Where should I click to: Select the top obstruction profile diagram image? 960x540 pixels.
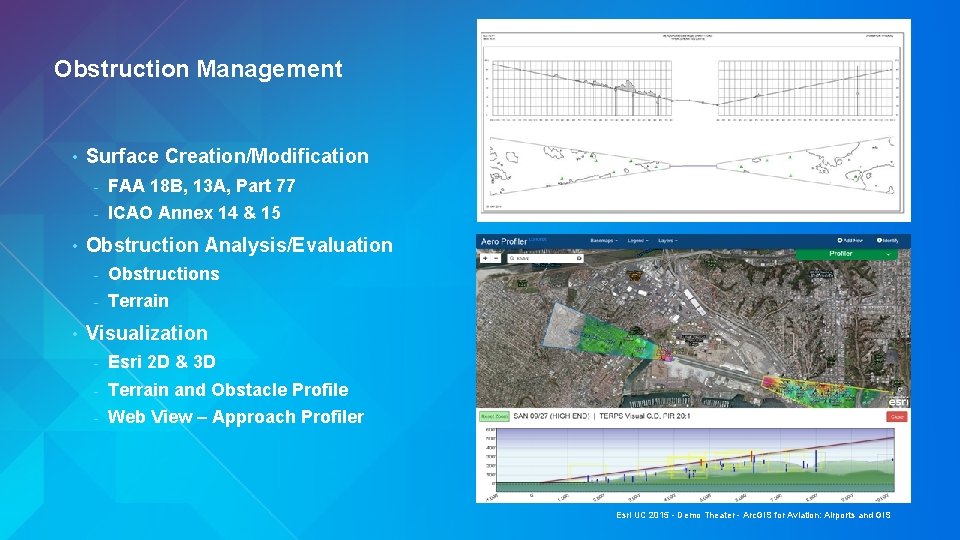click(694, 121)
